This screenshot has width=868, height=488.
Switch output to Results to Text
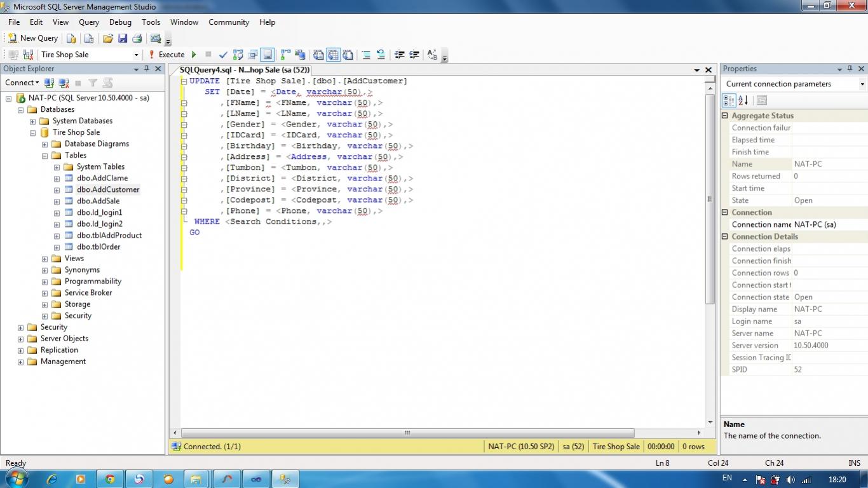coord(318,55)
